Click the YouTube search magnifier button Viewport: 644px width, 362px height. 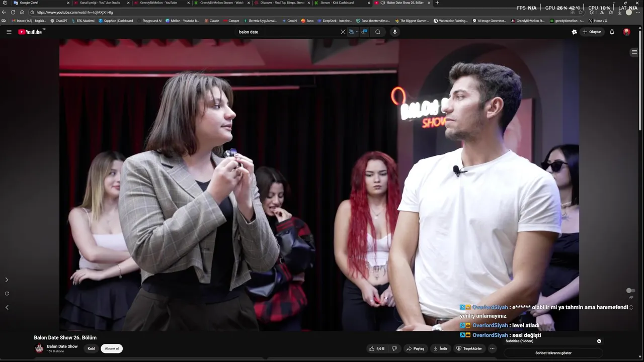[x=378, y=32]
